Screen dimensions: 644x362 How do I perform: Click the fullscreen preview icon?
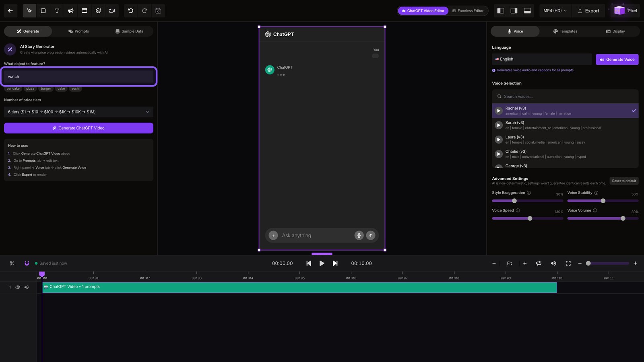point(568,263)
